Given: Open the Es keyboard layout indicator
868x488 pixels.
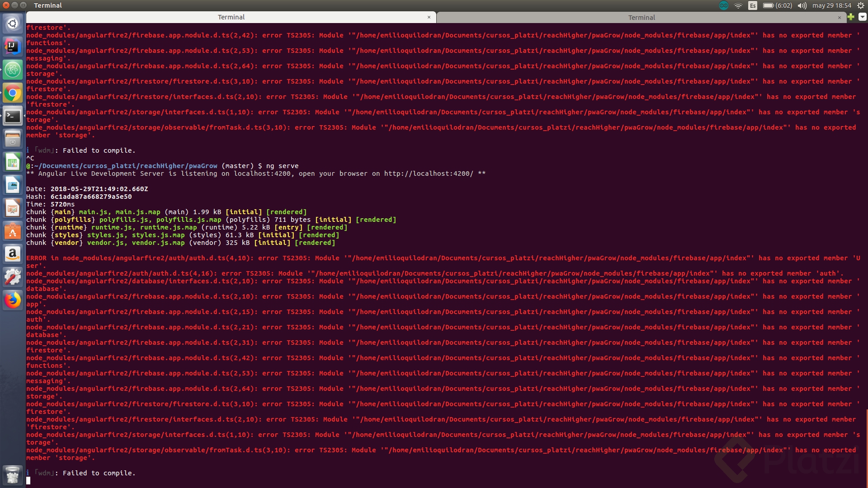Looking at the screenshot, I should (x=752, y=5).
